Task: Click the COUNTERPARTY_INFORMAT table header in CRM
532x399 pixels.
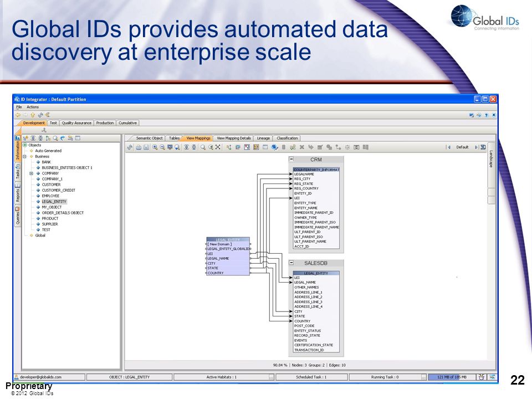Action: click(x=316, y=170)
